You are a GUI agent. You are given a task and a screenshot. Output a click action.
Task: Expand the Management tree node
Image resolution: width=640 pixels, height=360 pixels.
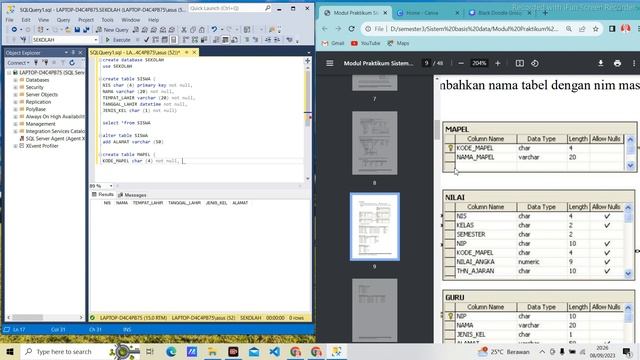tap(15, 124)
